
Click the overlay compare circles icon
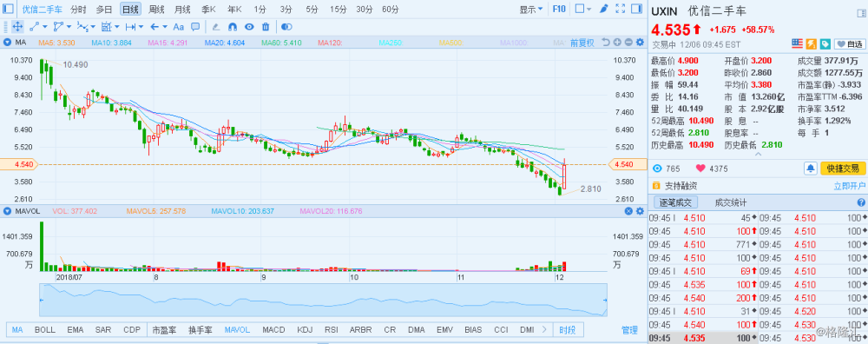coord(286,27)
